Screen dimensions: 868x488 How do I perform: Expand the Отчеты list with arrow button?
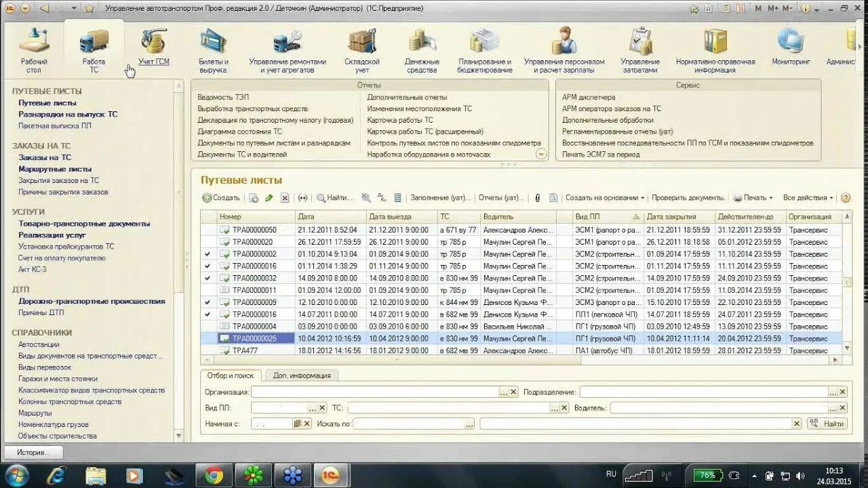(540, 154)
